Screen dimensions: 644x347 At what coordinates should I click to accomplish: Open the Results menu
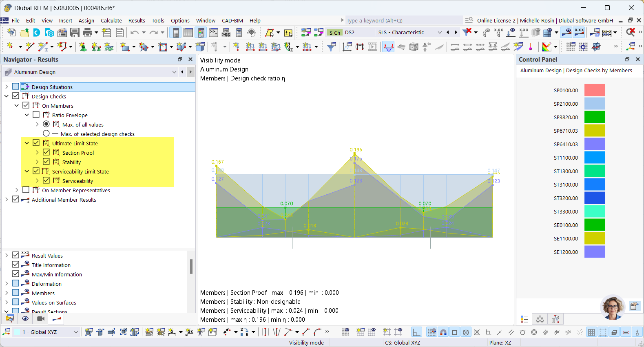pos(137,20)
